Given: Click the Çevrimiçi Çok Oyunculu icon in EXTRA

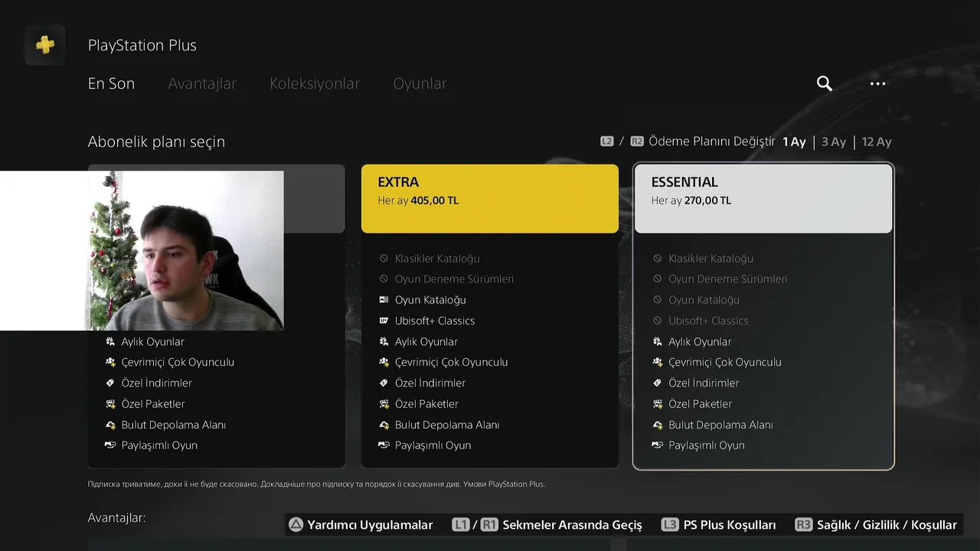Looking at the screenshot, I should pos(384,362).
